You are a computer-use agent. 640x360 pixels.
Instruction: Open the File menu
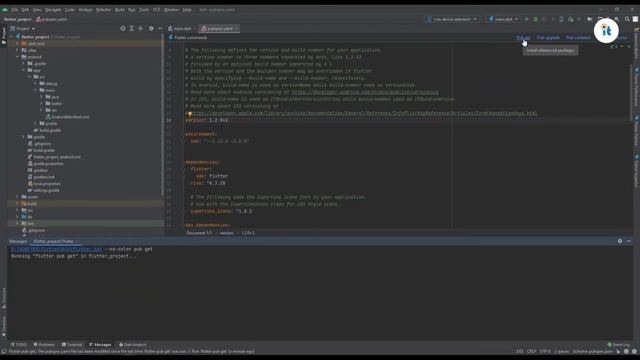click(x=15, y=9)
